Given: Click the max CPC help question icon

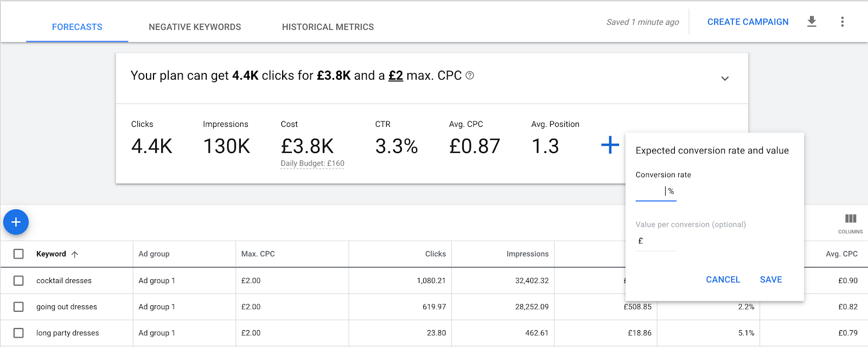Looking at the screenshot, I should [x=470, y=75].
